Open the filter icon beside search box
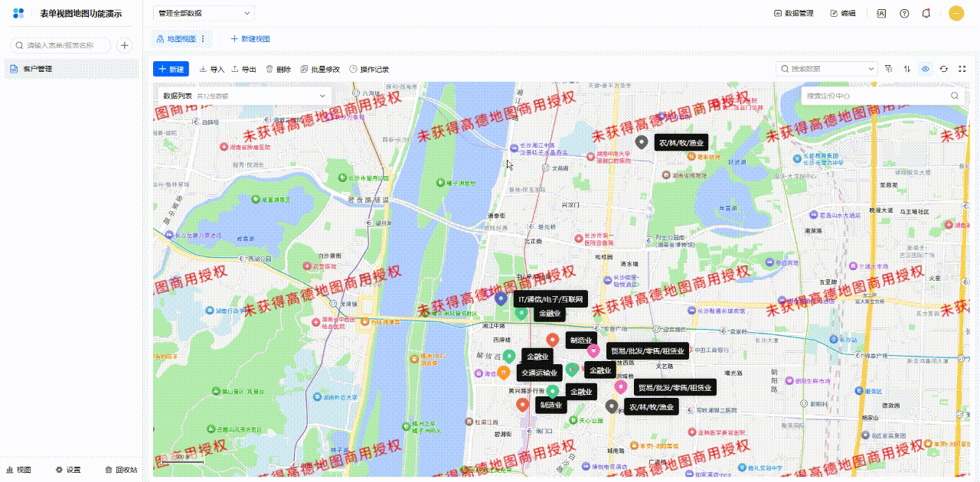 [888, 69]
